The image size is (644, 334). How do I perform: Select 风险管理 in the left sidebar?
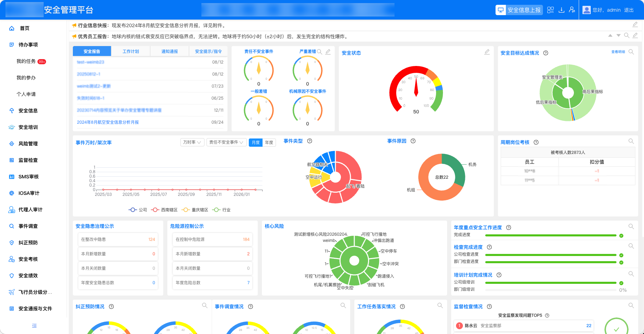(x=28, y=144)
